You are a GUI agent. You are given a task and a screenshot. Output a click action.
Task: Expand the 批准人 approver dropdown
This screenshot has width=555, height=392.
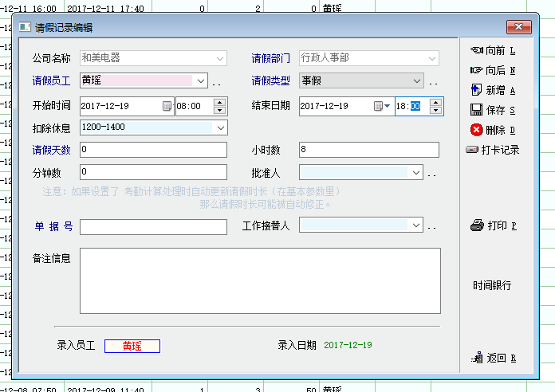(x=415, y=172)
